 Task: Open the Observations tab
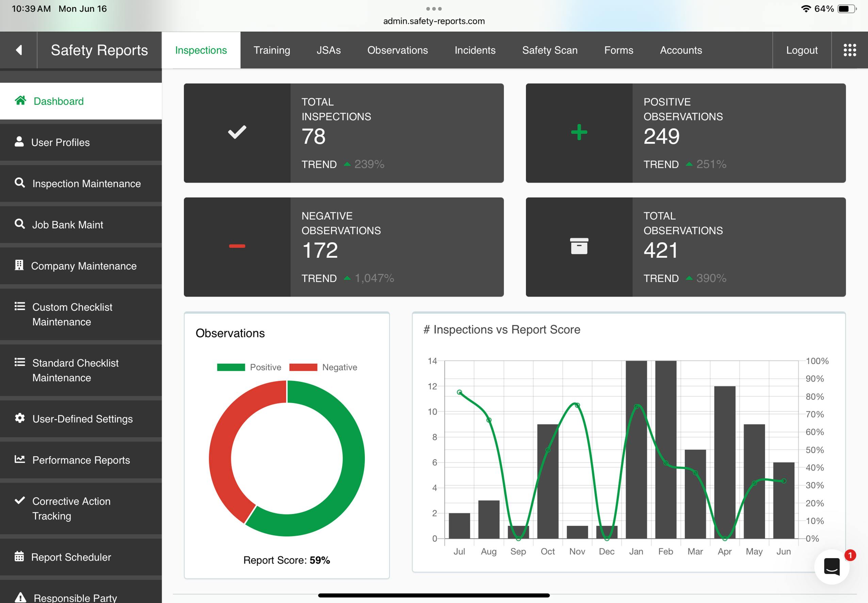pyautogui.click(x=398, y=49)
